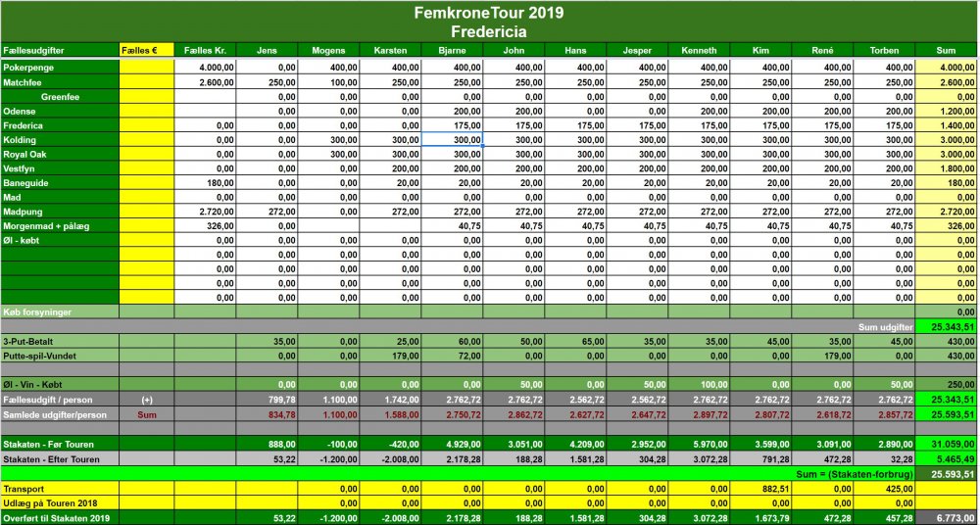The height and width of the screenshot is (525, 980).
Task: Select Fællesudgift value 799,78 for Jens
Action: click(267, 399)
